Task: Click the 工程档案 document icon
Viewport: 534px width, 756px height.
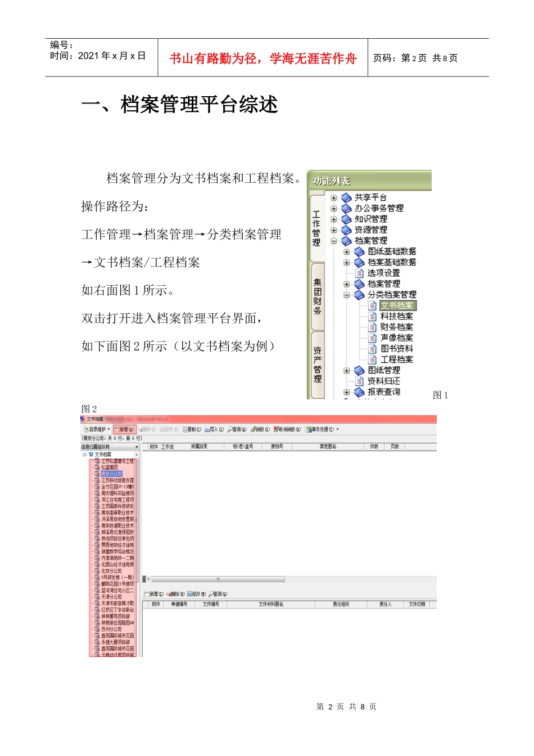Action: (x=373, y=359)
